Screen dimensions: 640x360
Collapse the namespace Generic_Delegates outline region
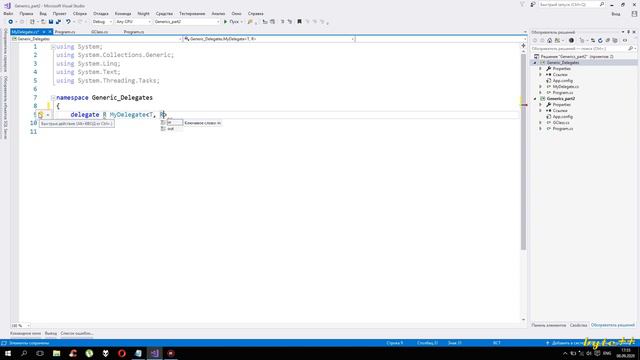click(x=53, y=98)
